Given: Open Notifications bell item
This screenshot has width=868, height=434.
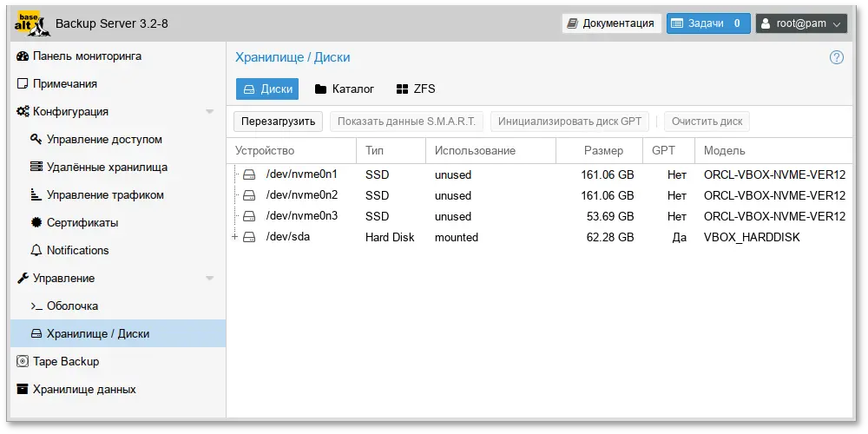Looking at the screenshot, I should [77, 251].
